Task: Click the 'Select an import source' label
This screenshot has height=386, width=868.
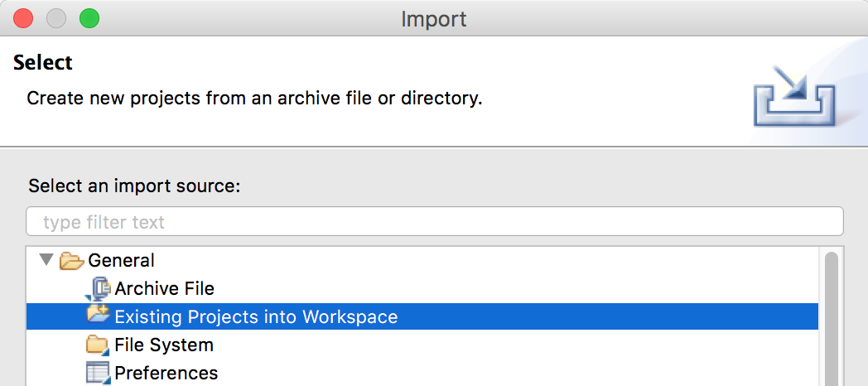Action: pos(134,186)
